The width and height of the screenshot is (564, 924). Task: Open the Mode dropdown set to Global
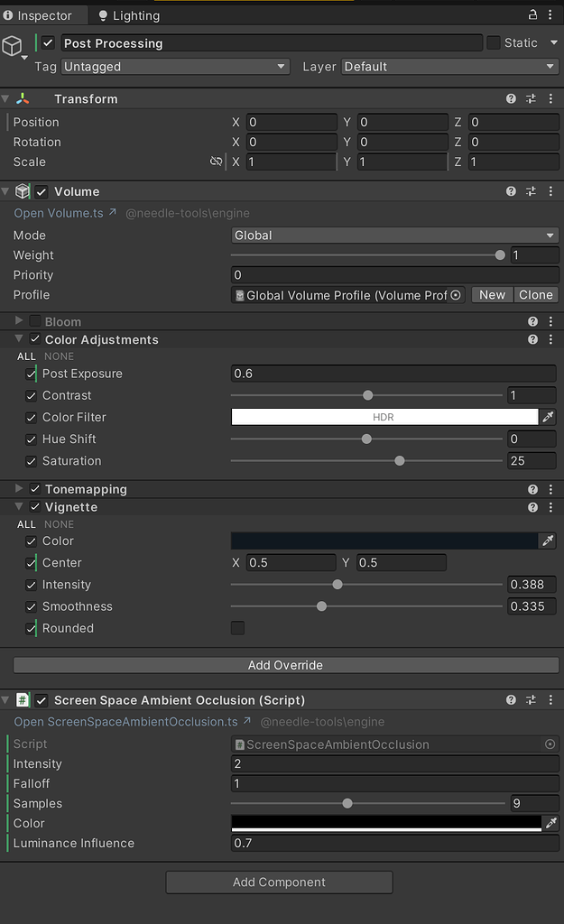coord(394,235)
